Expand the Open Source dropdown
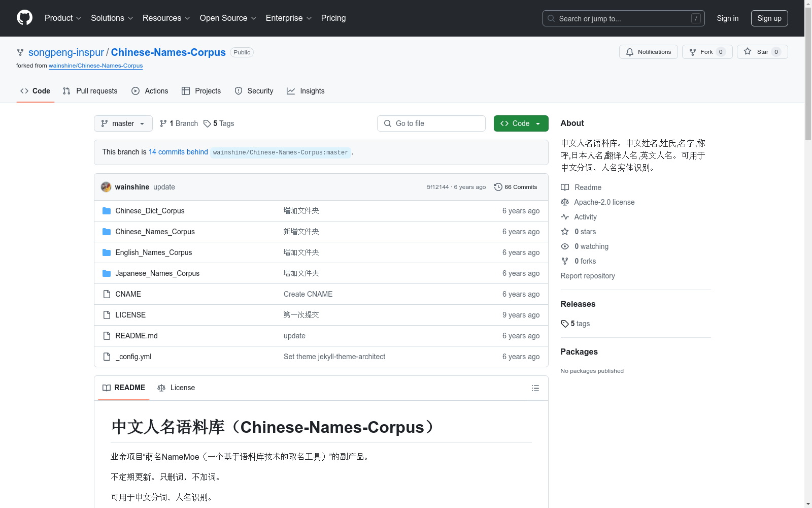812x508 pixels. pos(228,18)
